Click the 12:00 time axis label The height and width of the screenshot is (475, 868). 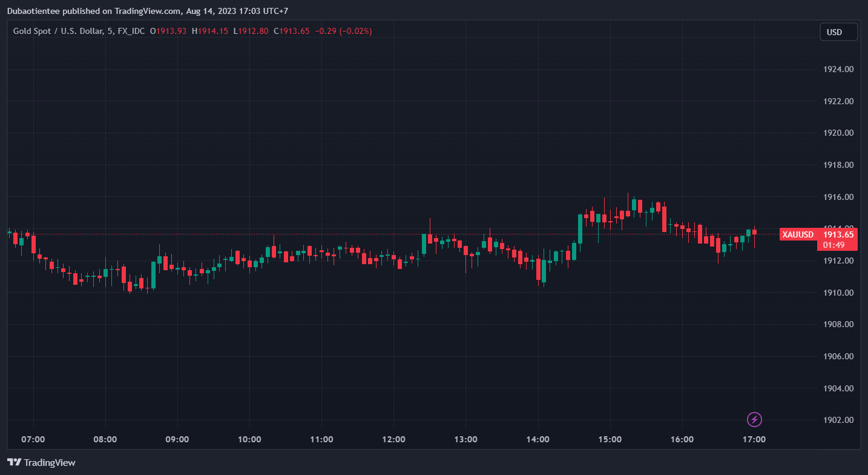tap(393, 439)
